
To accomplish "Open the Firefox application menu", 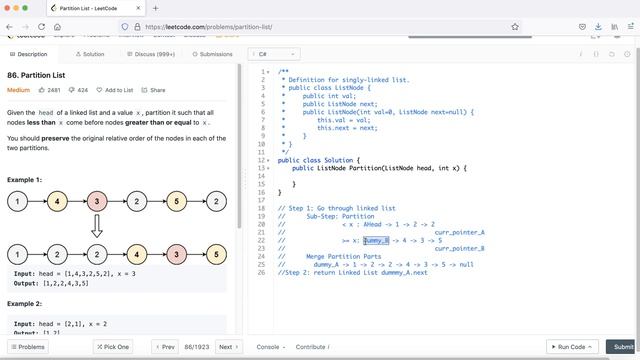I will tap(631, 27).
